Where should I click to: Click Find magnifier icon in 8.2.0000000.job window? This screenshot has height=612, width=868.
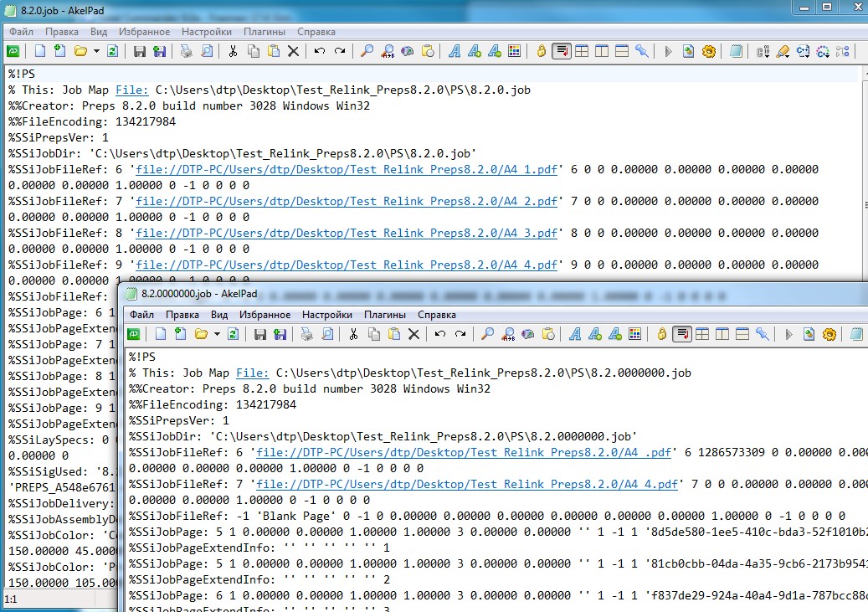tap(487, 334)
